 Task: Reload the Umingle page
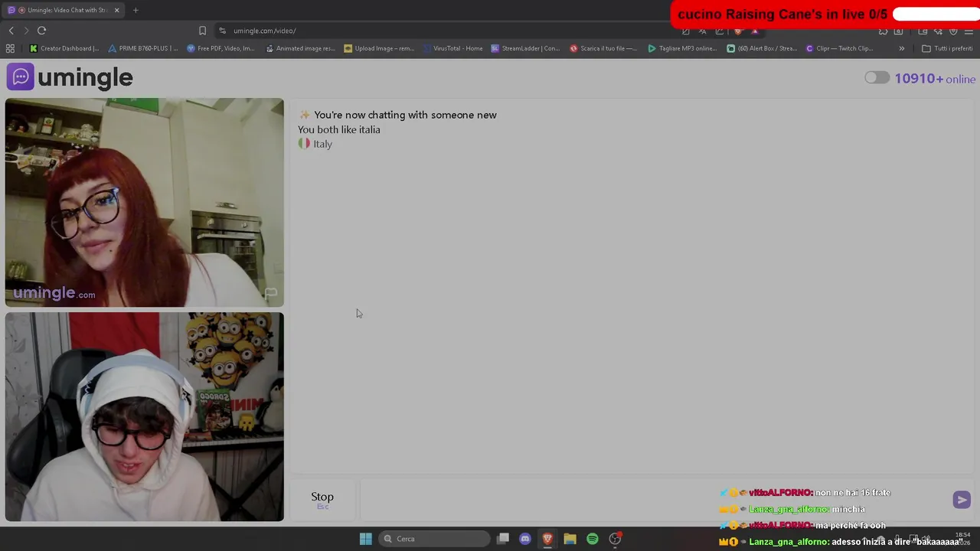click(41, 31)
